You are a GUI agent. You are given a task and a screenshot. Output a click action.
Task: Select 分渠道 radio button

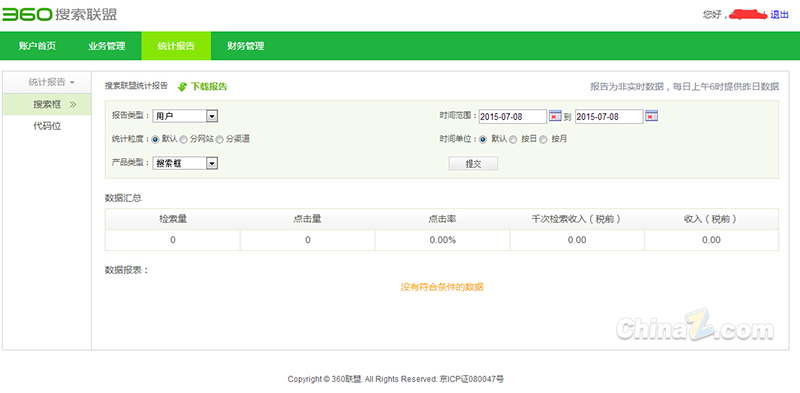click(x=219, y=139)
